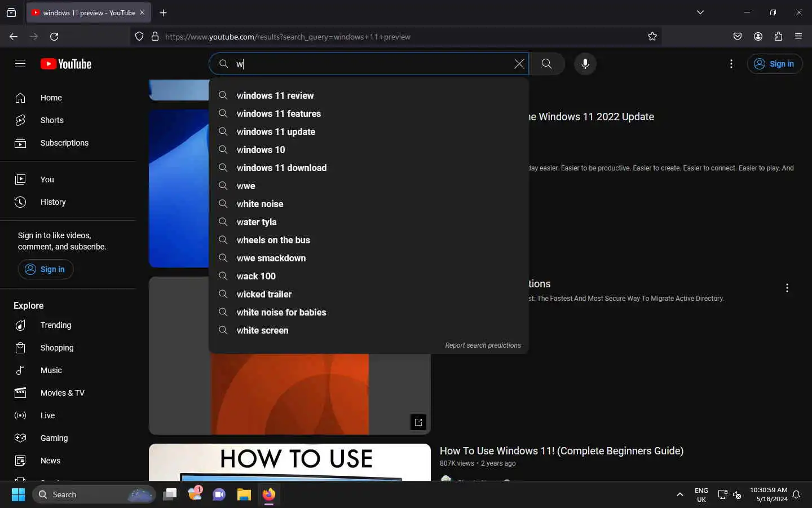Open the Extensions puzzle icon
This screenshot has height=508, width=812.
point(778,37)
